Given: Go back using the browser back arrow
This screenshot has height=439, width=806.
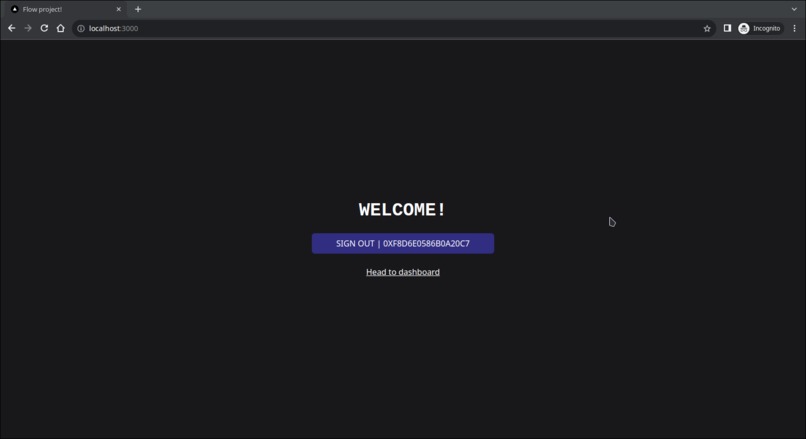Looking at the screenshot, I should click(x=11, y=28).
